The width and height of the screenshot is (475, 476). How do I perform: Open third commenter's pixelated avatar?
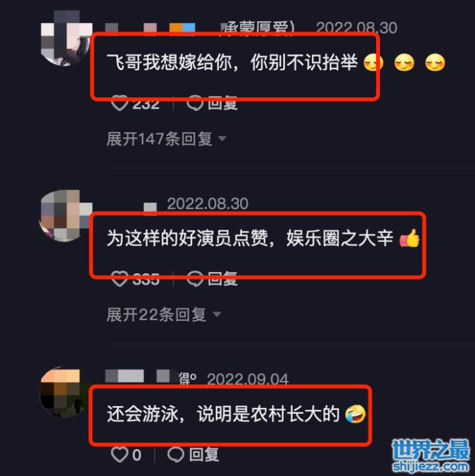pyautogui.click(x=63, y=392)
